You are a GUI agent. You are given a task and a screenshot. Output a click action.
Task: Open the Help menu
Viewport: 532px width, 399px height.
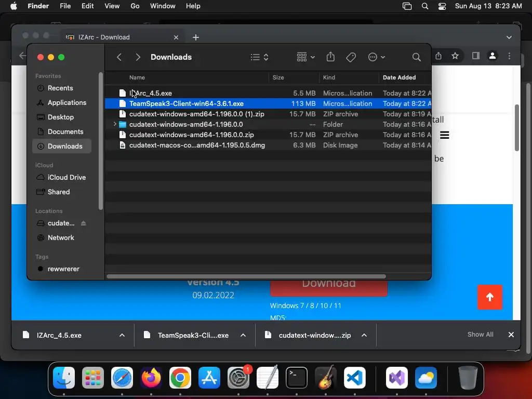click(193, 6)
